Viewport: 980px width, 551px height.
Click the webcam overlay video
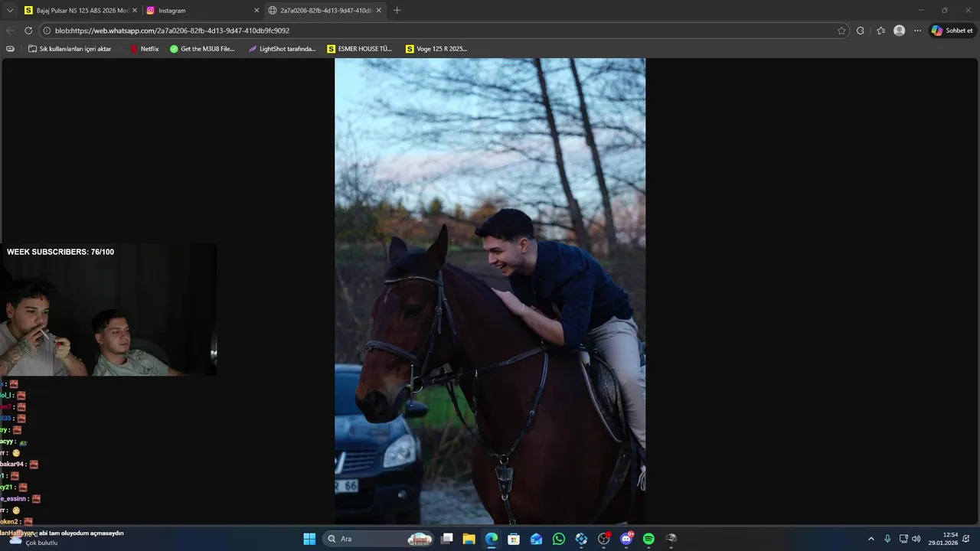[x=108, y=309]
